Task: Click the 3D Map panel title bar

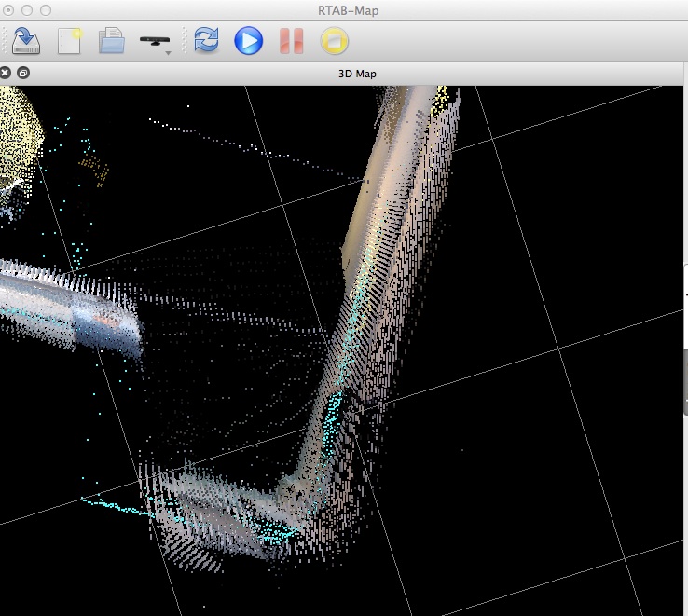Action: (356, 73)
